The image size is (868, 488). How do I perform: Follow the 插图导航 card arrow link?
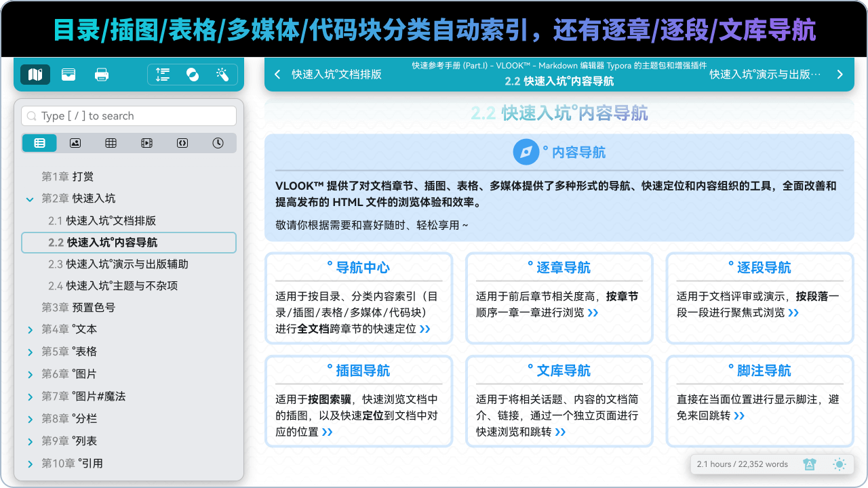[x=327, y=432]
